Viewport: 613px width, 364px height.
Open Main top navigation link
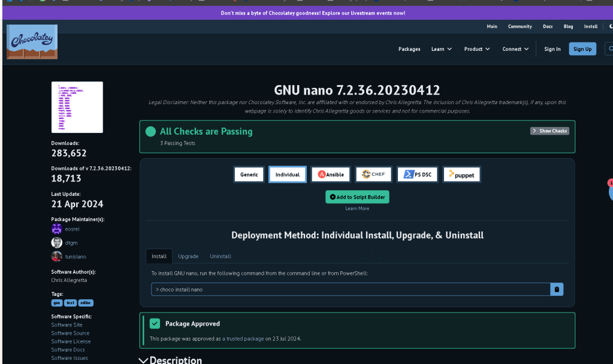tap(492, 26)
